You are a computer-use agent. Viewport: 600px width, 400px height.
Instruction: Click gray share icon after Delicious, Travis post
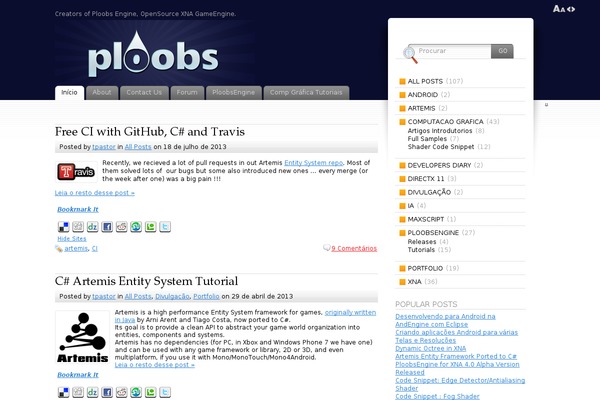point(78,227)
